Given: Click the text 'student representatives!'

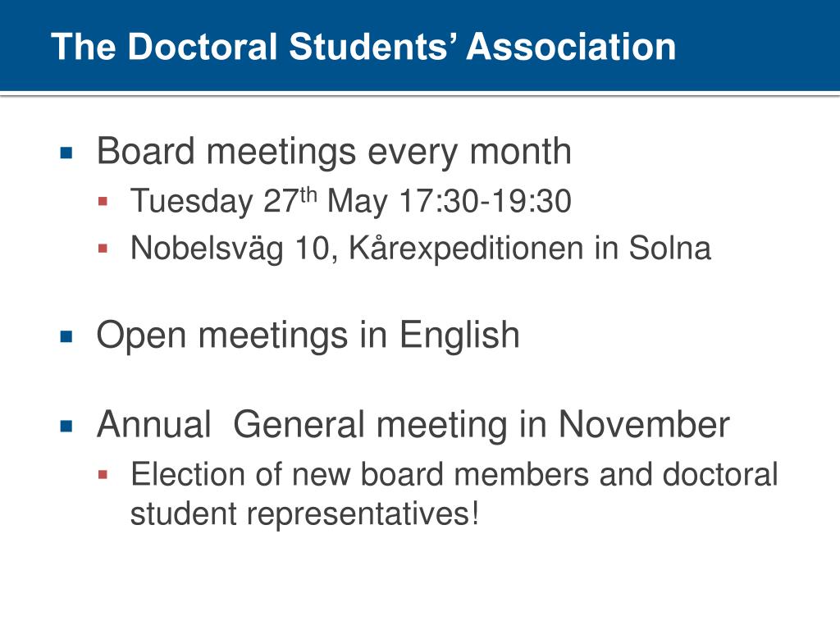Looking at the screenshot, I should click(x=304, y=514).
